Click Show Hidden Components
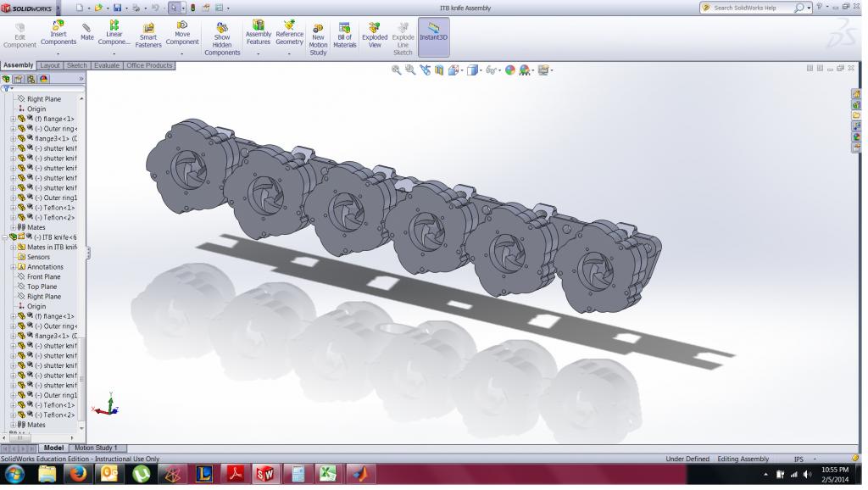Screen dimensions: 868x490 coord(222,38)
